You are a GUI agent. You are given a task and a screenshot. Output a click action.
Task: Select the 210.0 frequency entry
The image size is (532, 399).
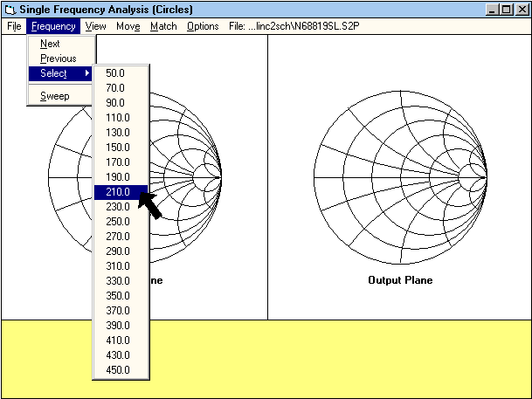118,192
